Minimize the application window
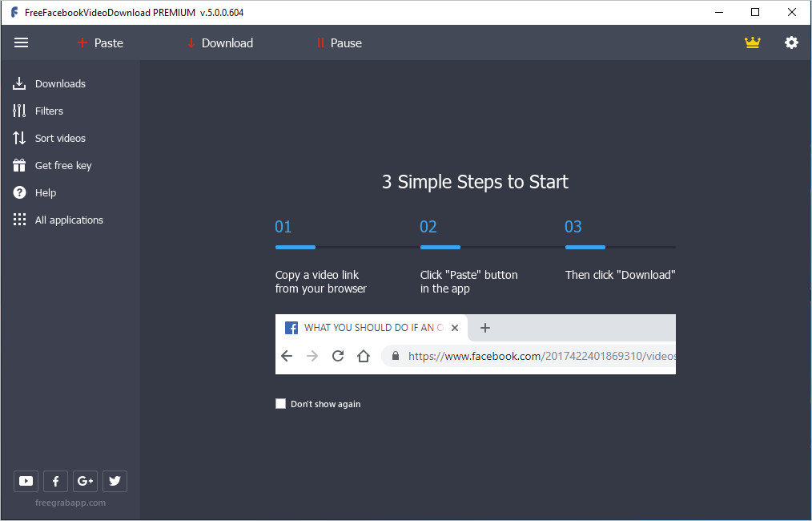 coord(719,13)
